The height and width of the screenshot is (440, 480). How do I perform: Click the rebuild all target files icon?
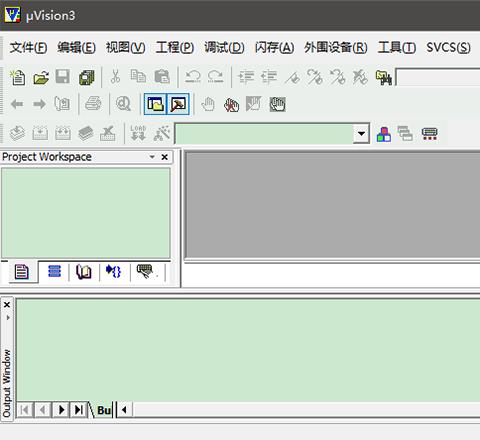63,133
